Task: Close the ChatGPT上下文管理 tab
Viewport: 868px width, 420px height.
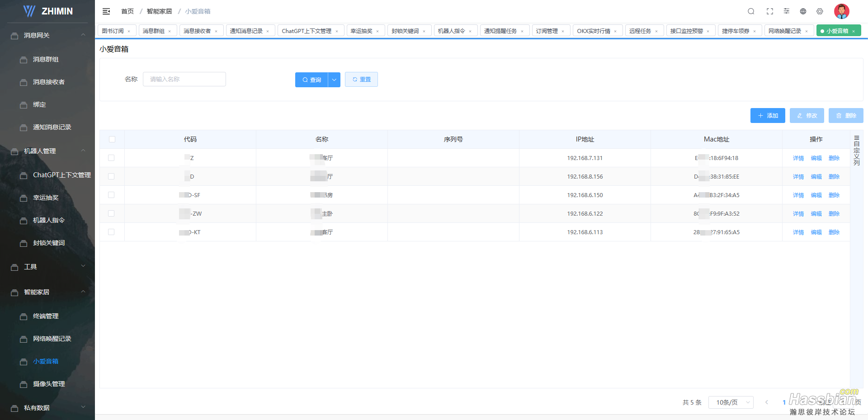Action: [x=337, y=31]
